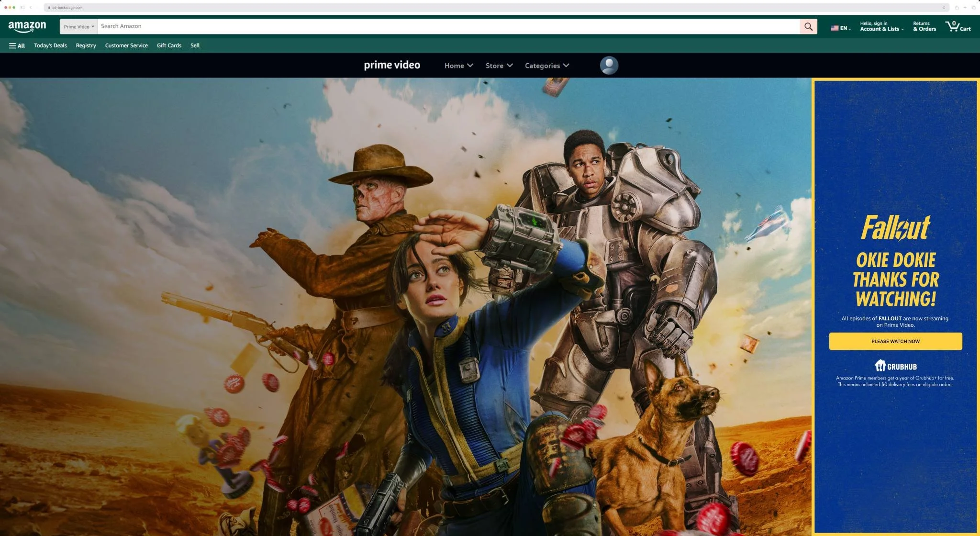Show the tab overview icon

coord(973,7)
